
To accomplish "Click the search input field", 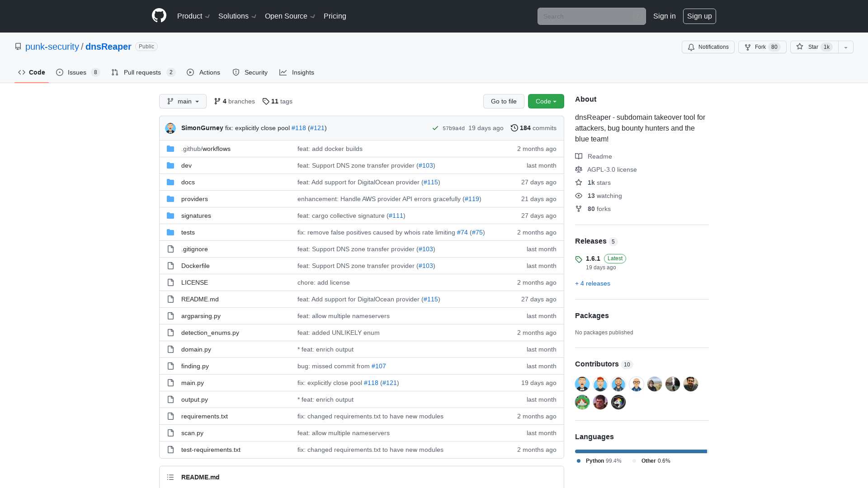I will click(x=591, y=16).
